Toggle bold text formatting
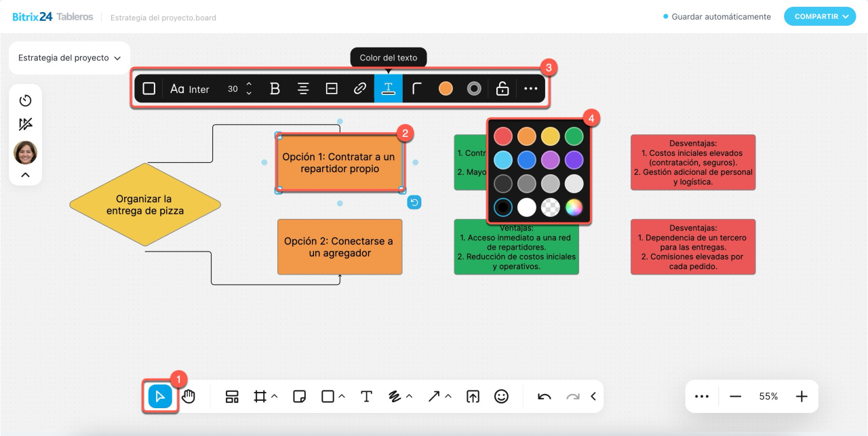Screen dimensions: 868x436 [x=275, y=89]
